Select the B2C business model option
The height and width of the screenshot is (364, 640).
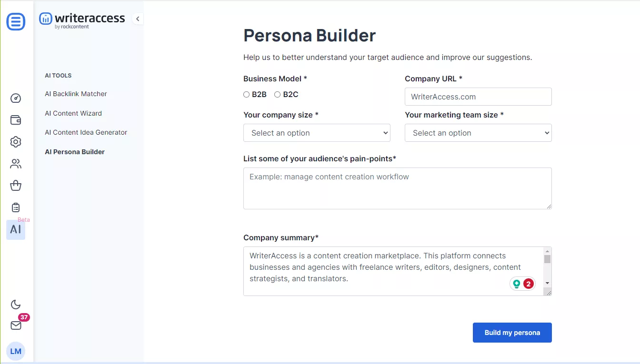pos(278,95)
